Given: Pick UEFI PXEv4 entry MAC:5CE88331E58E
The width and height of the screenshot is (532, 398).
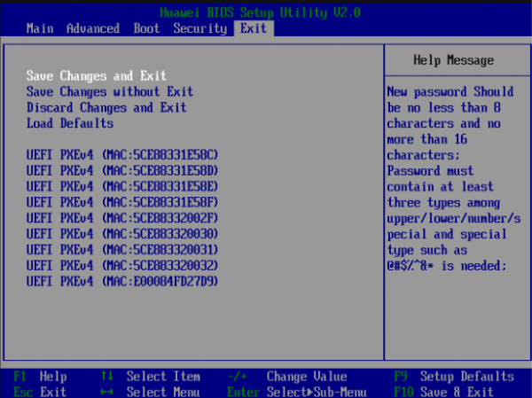Looking at the screenshot, I should (x=122, y=186).
